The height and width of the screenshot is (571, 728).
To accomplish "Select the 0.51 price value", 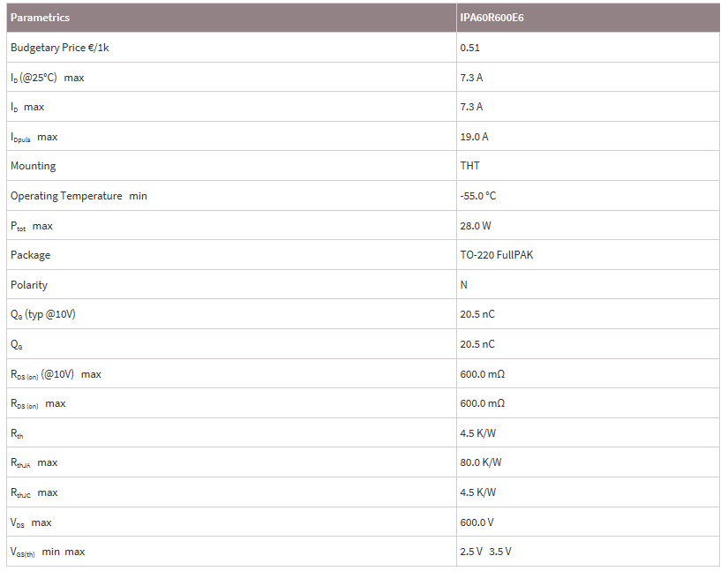I will [x=469, y=48].
